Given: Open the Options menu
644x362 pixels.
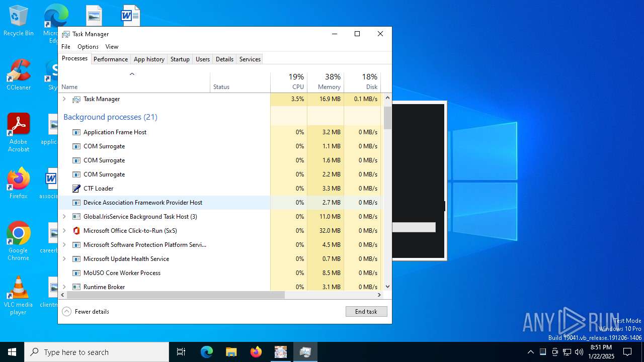Looking at the screenshot, I should pyautogui.click(x=88, y=47).
